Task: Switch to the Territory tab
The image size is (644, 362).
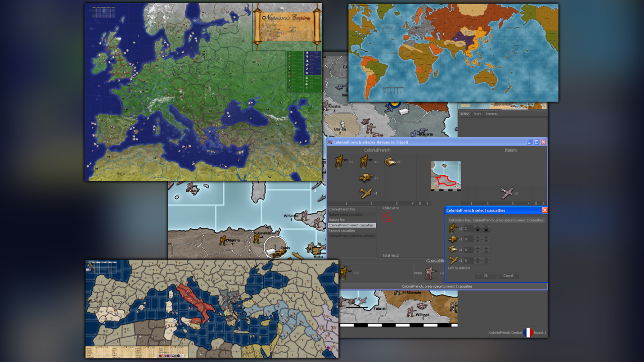Action: coord(492,114)
